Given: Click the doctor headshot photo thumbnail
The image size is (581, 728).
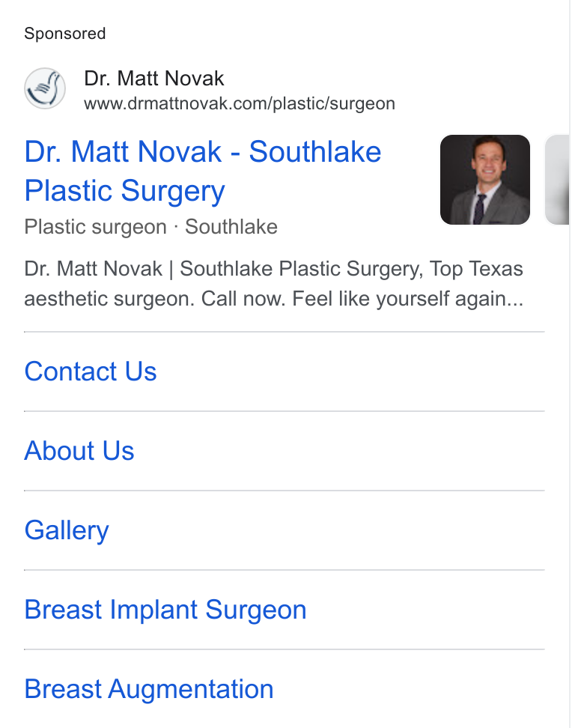Looking at the screenshot, I should tap(485, 180).
